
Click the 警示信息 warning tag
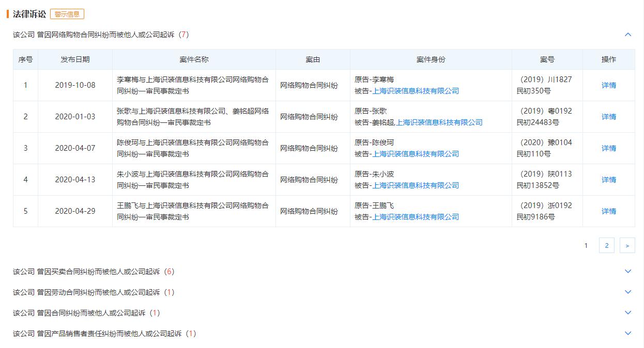[67, 14]
